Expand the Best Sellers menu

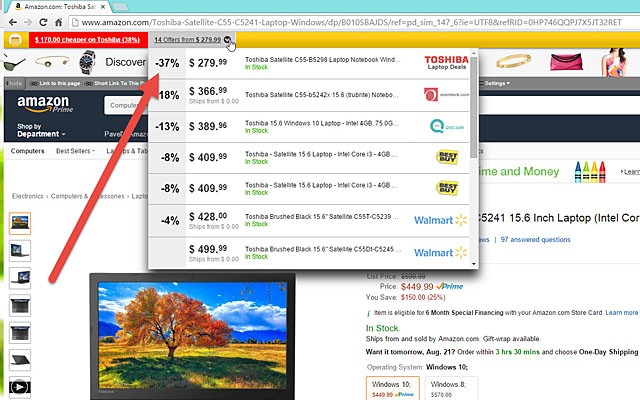tap(76, 151)
